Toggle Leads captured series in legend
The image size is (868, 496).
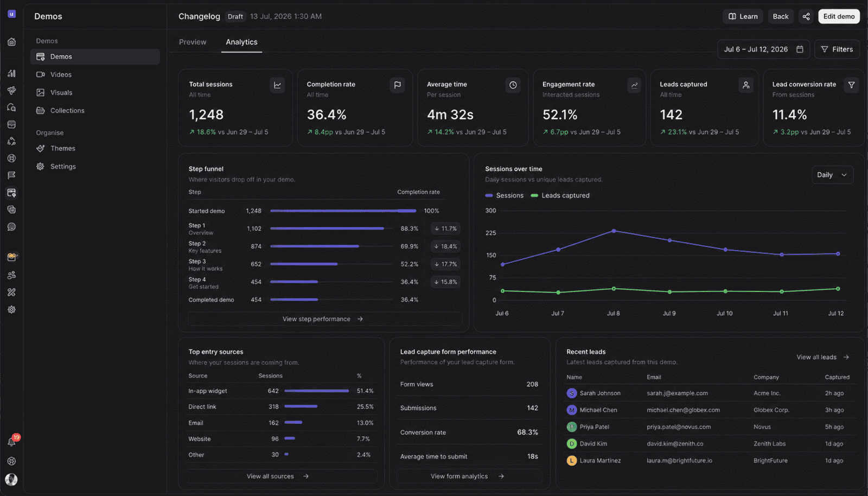coord(560,195)
